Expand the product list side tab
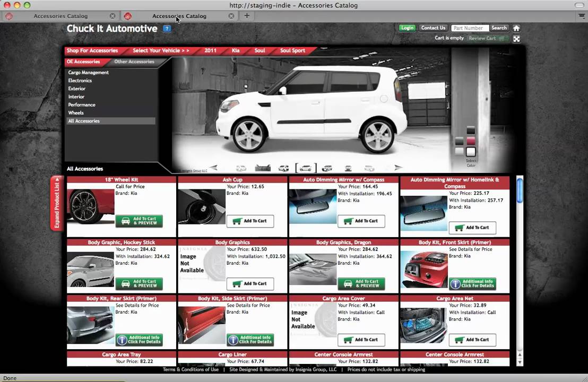 point(57,203)
